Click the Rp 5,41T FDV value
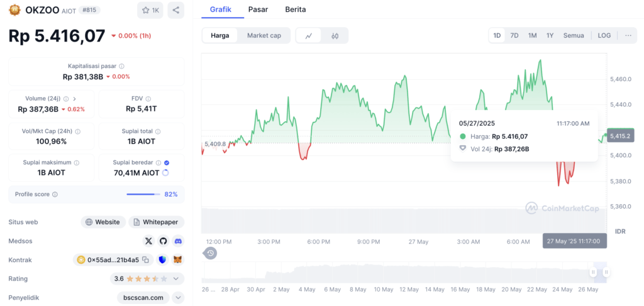 pos(142,109)
